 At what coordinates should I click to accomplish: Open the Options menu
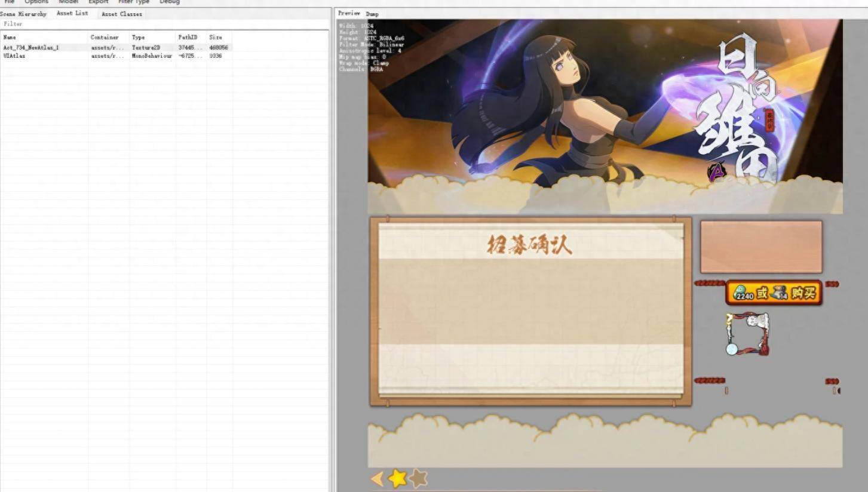(36, 2)
